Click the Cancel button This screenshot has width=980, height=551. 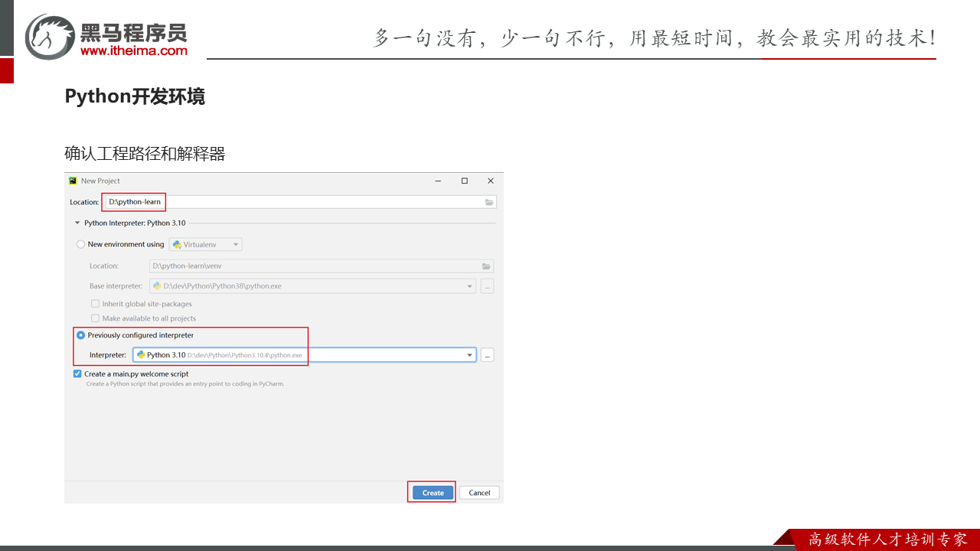tap(479, 493)
